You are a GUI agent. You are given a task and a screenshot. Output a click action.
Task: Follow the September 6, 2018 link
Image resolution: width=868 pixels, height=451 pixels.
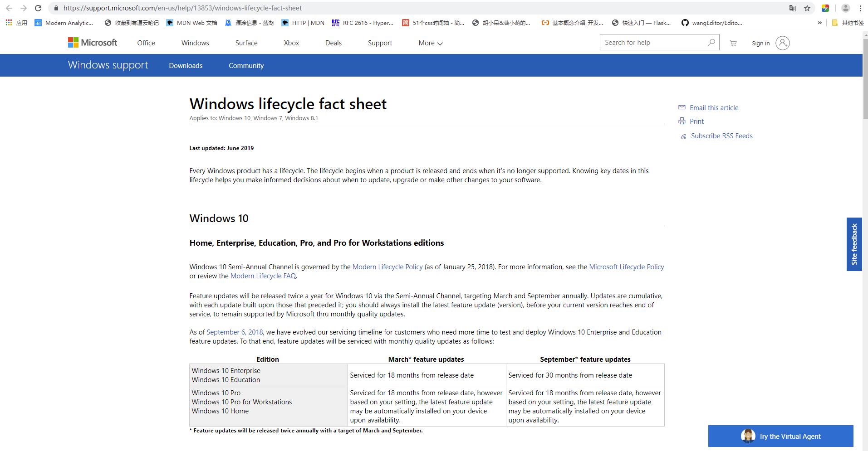pos(235,332)
